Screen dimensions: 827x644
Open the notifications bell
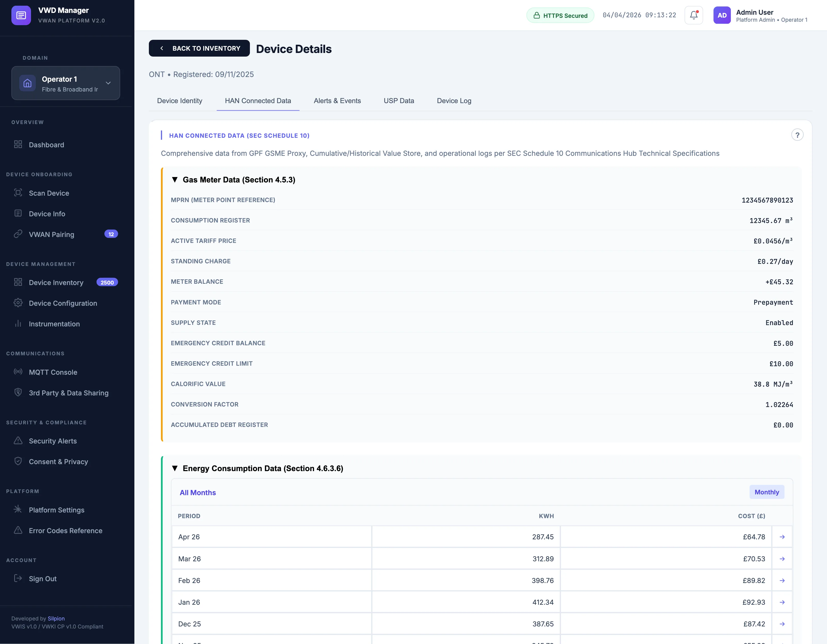tap(693, 16)
